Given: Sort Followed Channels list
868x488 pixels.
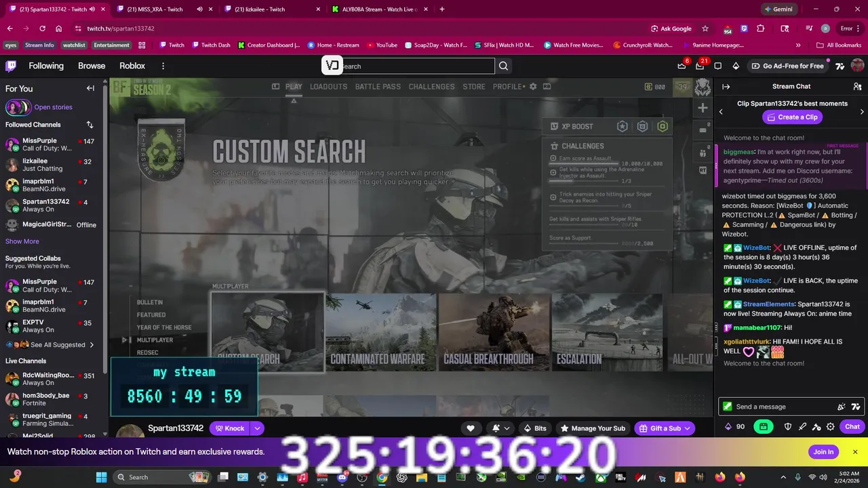Looking at the screenshot, I should coord(90,125).
